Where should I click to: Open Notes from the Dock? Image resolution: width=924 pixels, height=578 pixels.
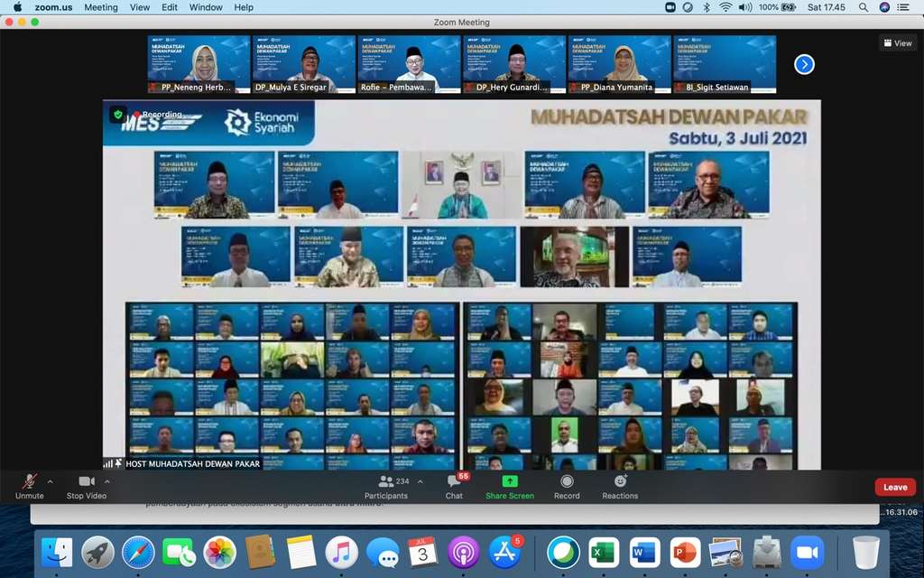pyautogui.click(x=301, y=554)
